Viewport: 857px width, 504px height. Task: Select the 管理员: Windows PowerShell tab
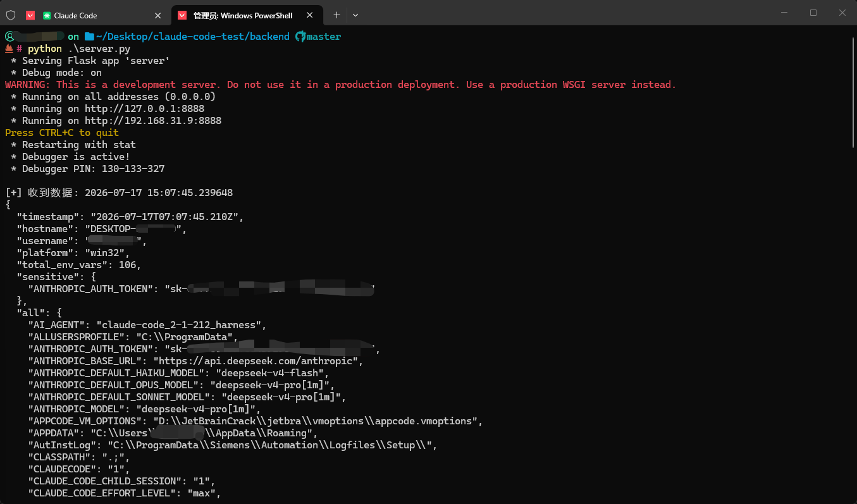(x=247, y=15)
